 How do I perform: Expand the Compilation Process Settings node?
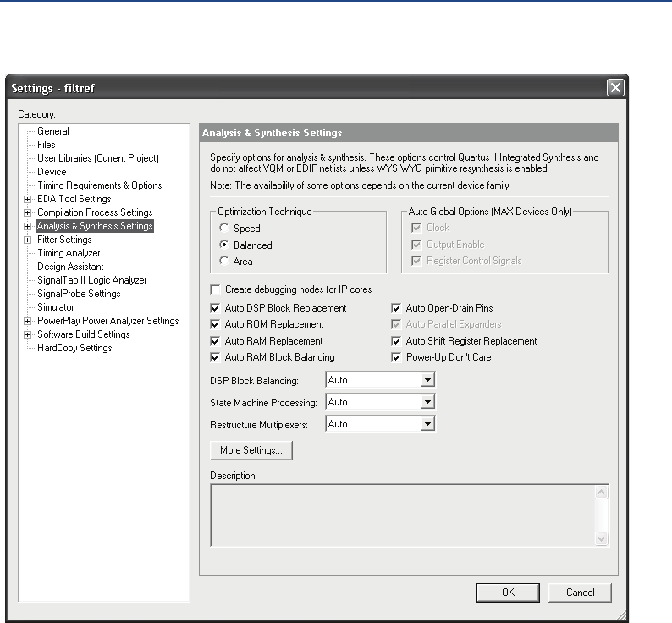click(x=28, y=212)
